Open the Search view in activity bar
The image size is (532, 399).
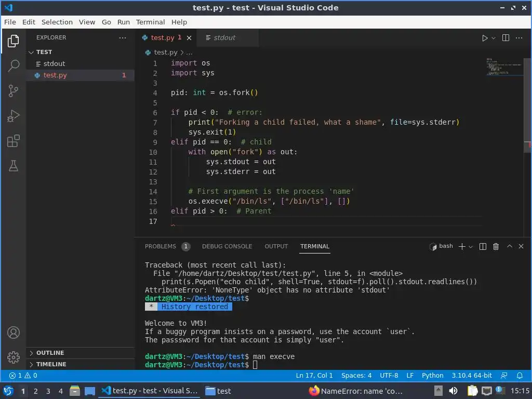click(13, 65)
